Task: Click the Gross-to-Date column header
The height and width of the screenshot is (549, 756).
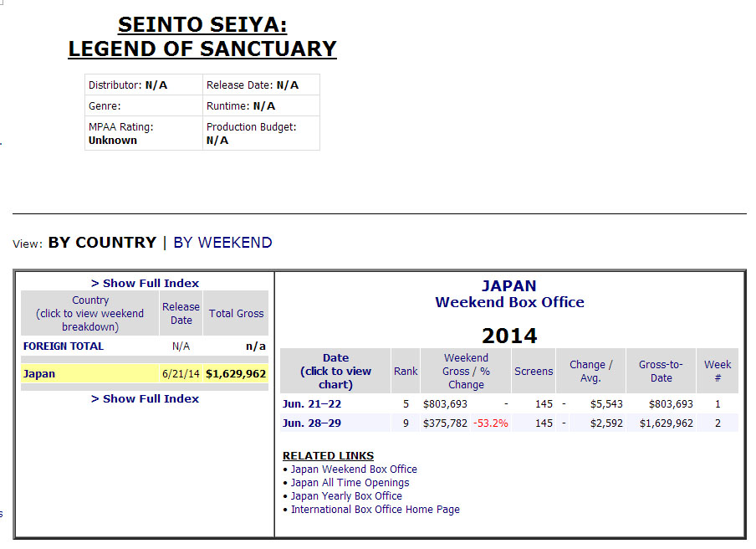Action: 661,371
